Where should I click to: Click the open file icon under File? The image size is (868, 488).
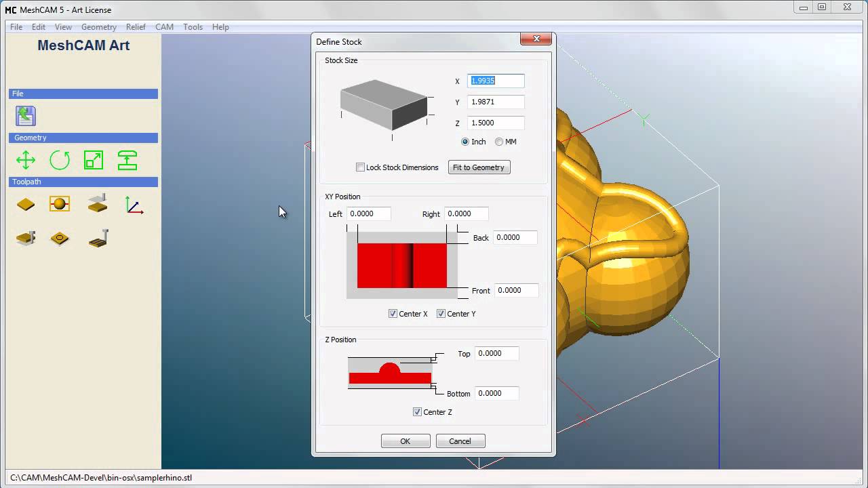click(x=26, y=116)
